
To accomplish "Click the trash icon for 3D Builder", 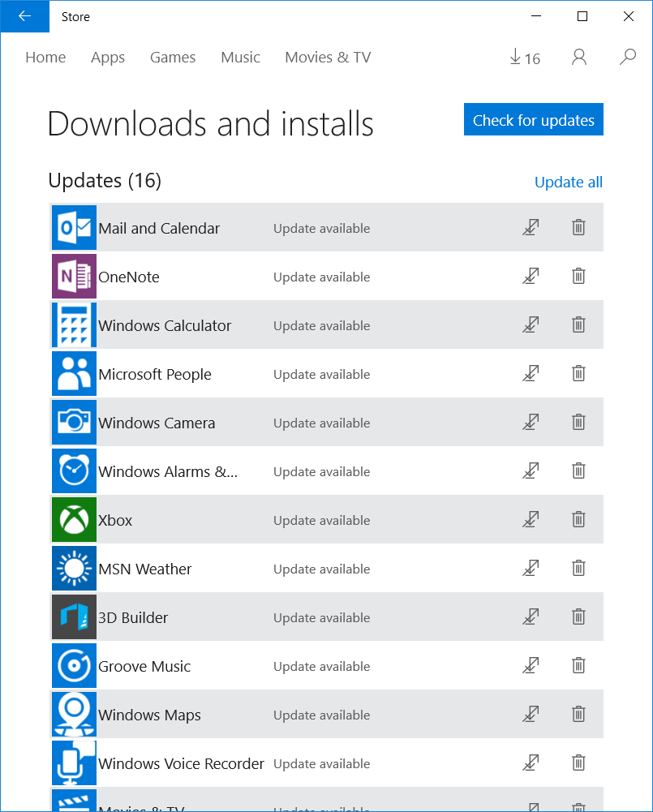I will click(578, 617).
